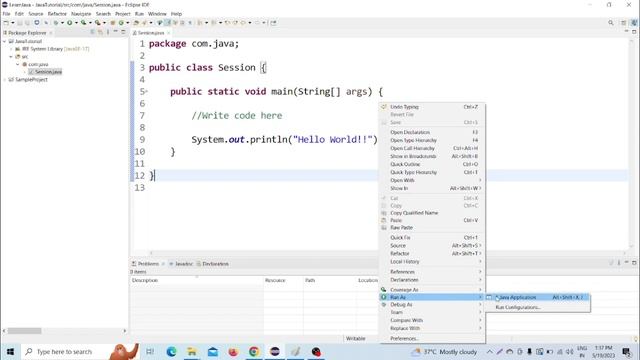Click Package Explorer horizontal scrollbar thumb

(24, 331)
